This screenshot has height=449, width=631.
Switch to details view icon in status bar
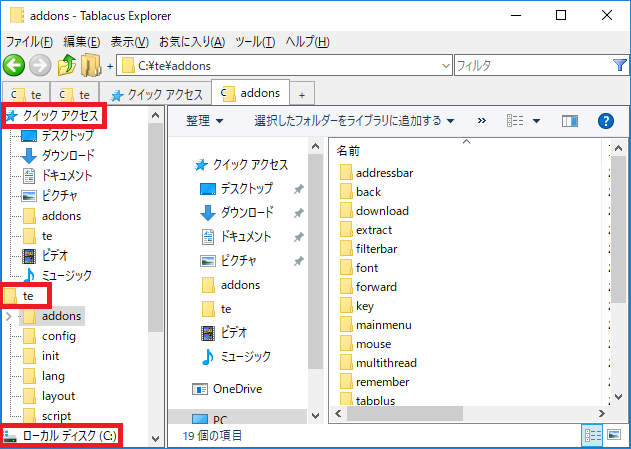click(592, 435)
